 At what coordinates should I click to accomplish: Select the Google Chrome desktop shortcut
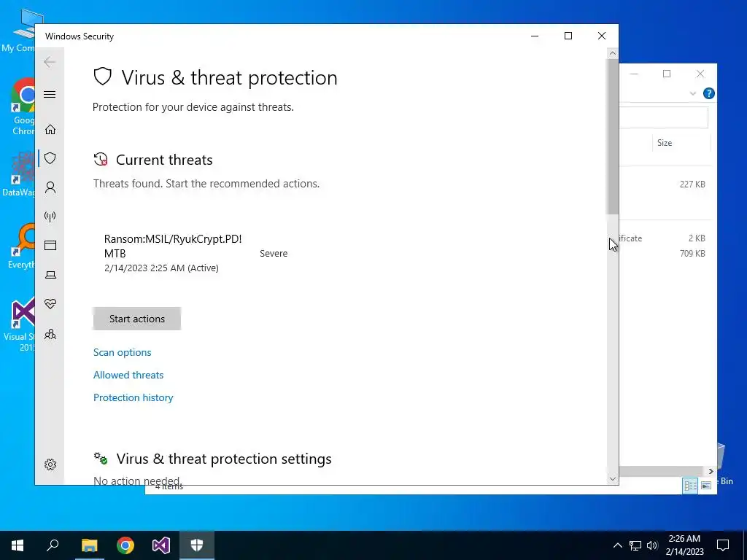23,108
